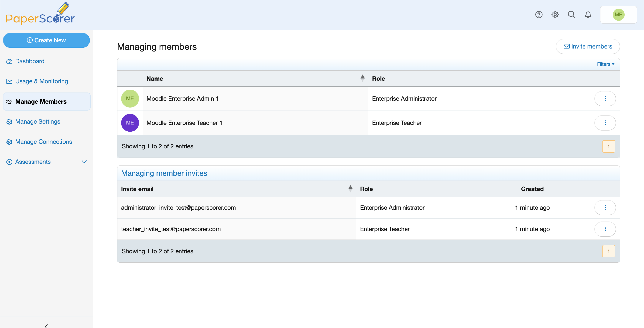
Task: Click Enterprise Administrator role in invites table
Action: pyautogui.click(x=392, y=208)
